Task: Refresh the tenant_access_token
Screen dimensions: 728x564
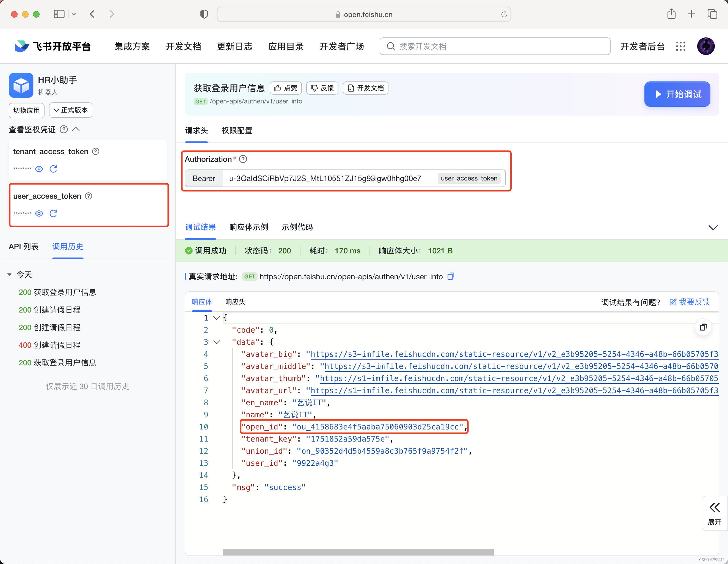Action: 53,169
